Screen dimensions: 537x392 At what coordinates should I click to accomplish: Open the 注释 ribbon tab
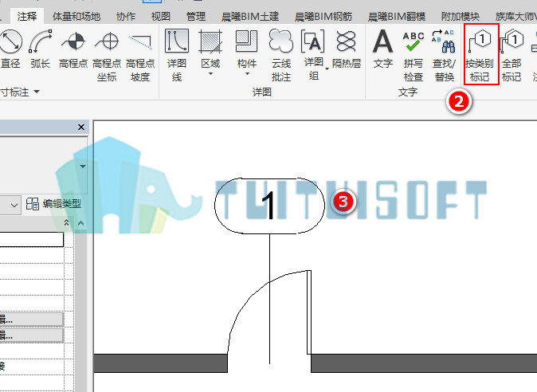(27, 16)
